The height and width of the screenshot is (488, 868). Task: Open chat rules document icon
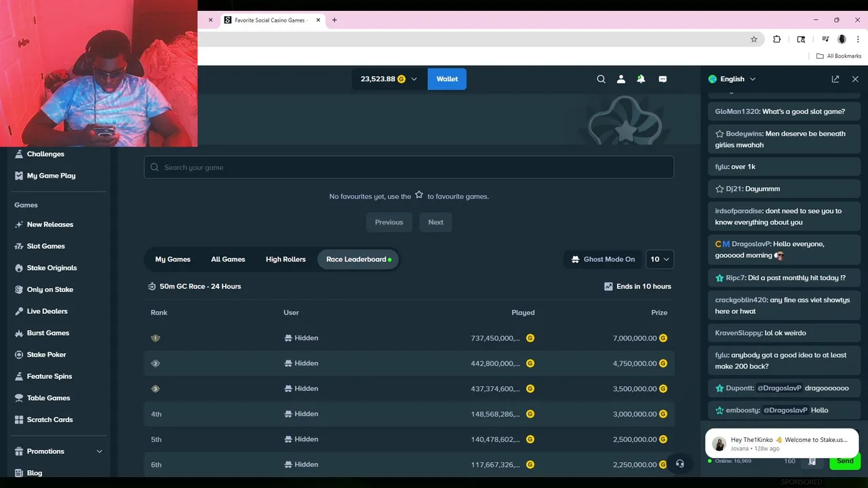tap(812, 462)
